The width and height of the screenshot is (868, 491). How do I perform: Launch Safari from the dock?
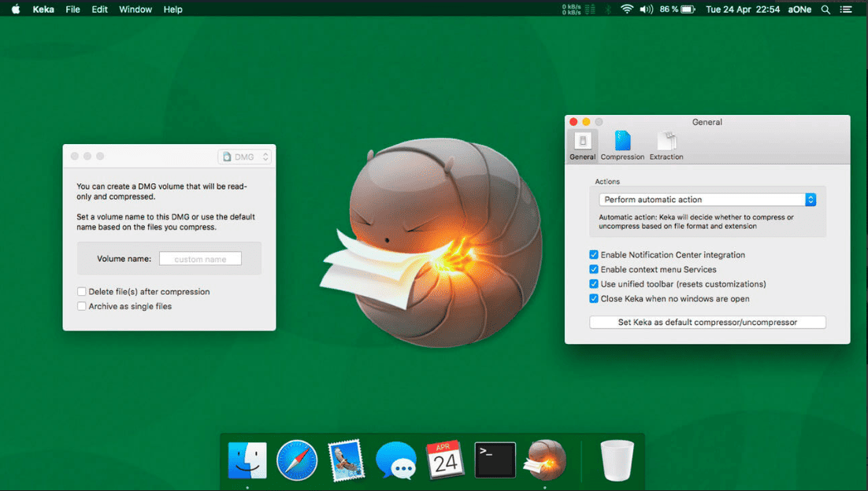(297, 460)
